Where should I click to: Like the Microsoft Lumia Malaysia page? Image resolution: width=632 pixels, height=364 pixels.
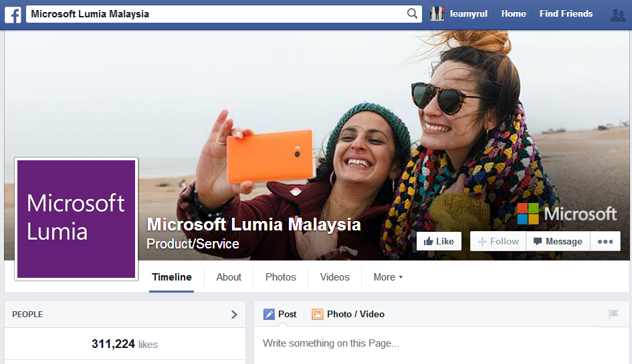coord(439,242)
